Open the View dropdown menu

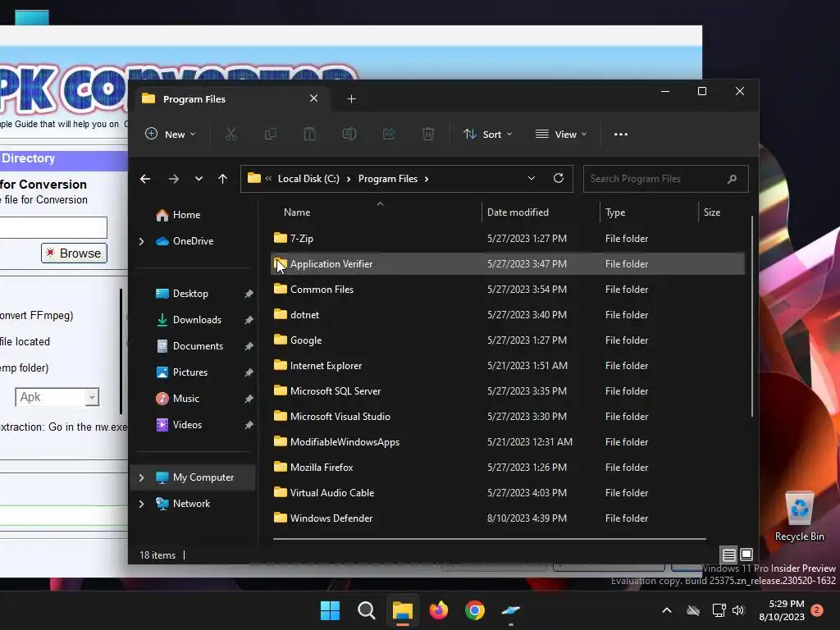[x=561, y=134]
